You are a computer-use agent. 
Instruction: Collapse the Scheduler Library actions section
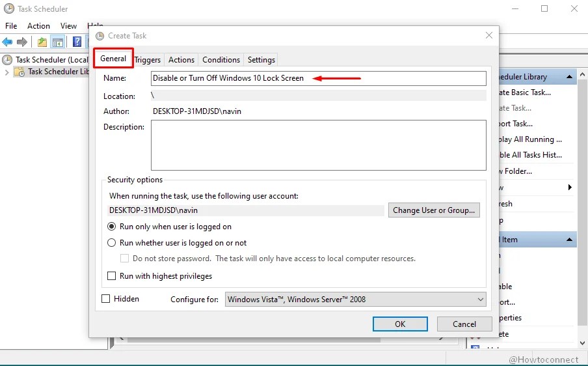pyautogui.click(x=569, y=77)
